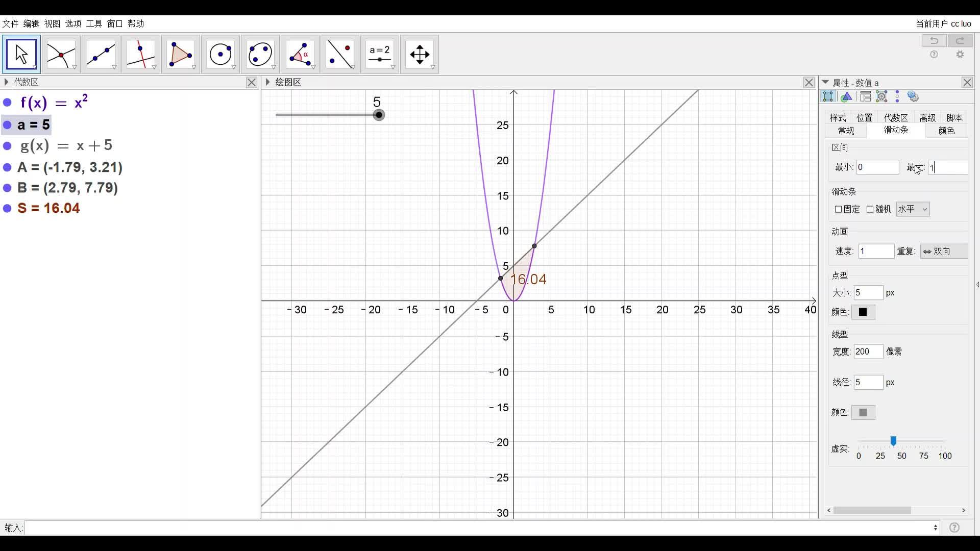The image size is (980, 551).
Task: Select the Reflect about line tool
Action: 340,54
